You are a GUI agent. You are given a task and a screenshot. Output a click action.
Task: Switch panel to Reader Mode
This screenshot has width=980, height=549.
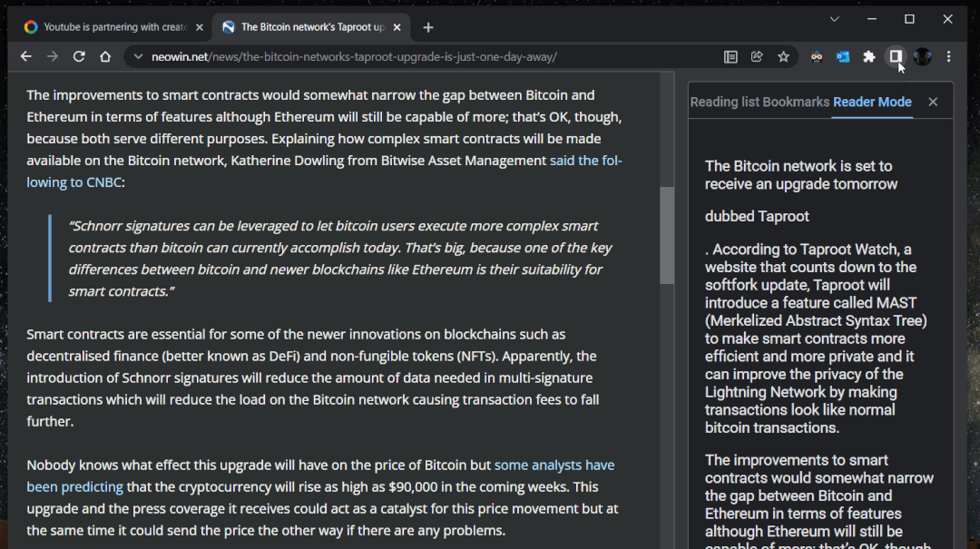coord(872,102)
